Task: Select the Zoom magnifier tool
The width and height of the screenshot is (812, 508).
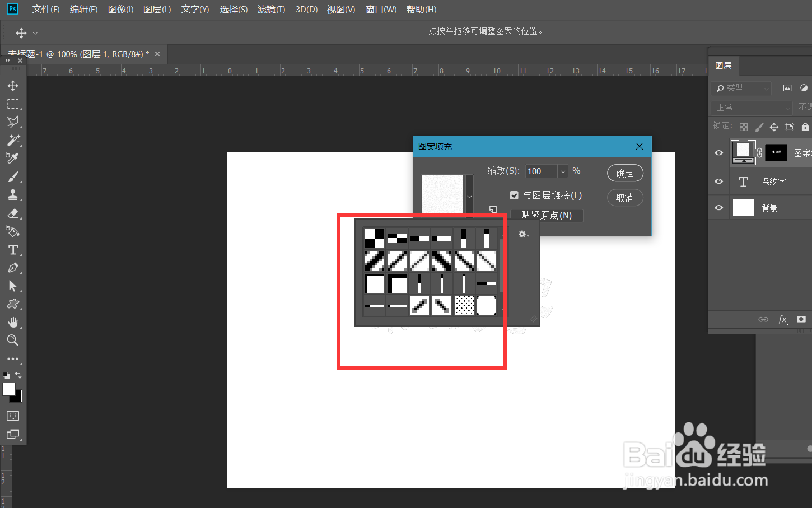Action: [x=13, y=340]
